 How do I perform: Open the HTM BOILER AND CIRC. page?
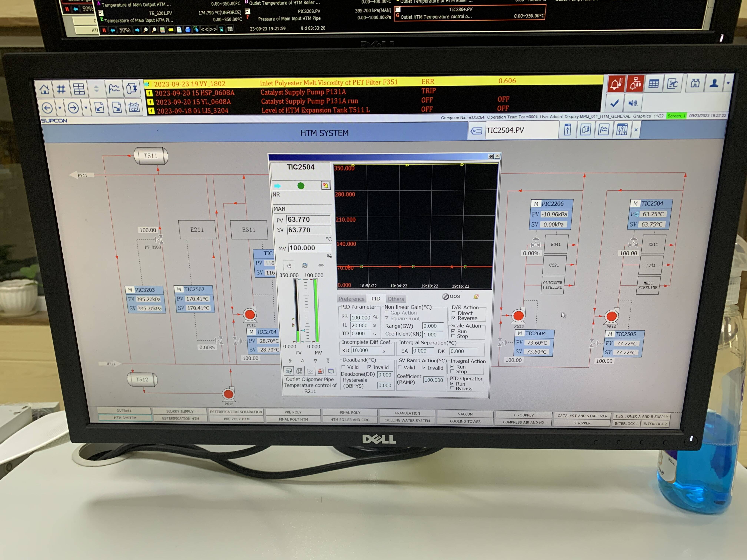coord(350,420)
